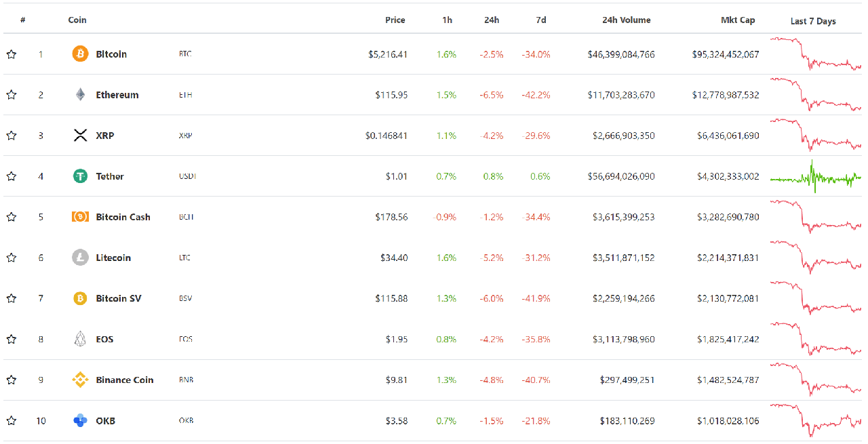This screenshot has height=444, width=868.
Task: Click the blue OKB logo
Action: click(80, 420)
